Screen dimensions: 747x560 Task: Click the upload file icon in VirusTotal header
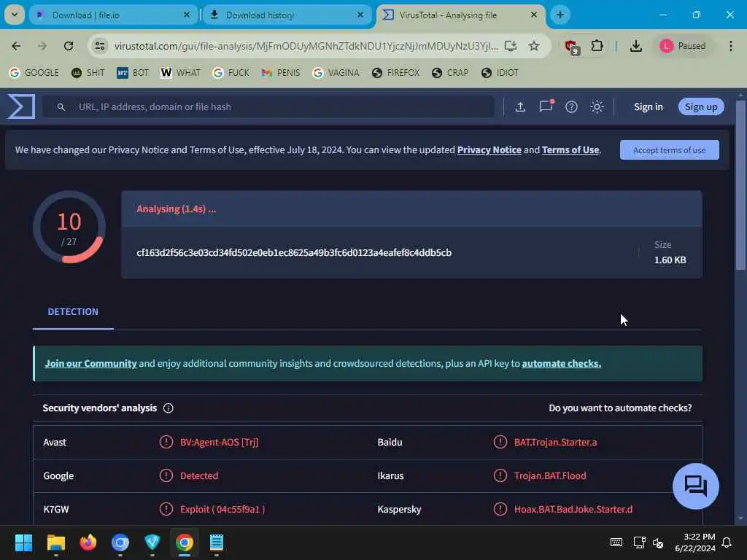[x=520, y=106]
